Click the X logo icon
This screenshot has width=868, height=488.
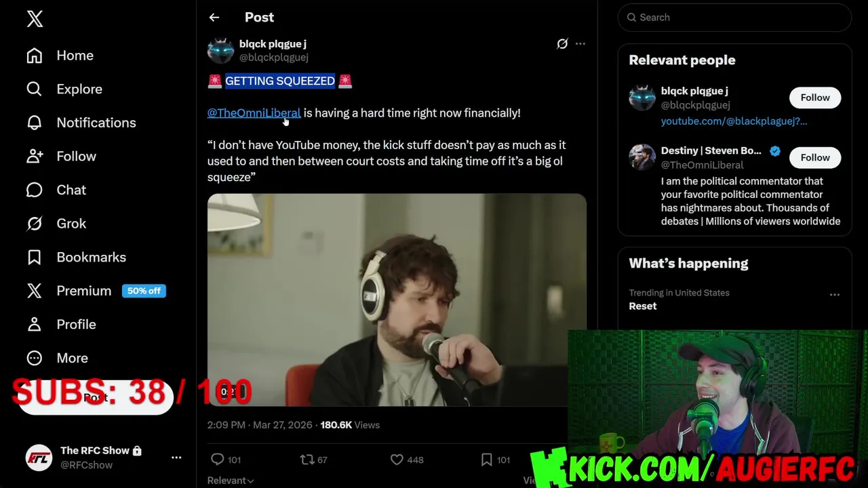35,18
